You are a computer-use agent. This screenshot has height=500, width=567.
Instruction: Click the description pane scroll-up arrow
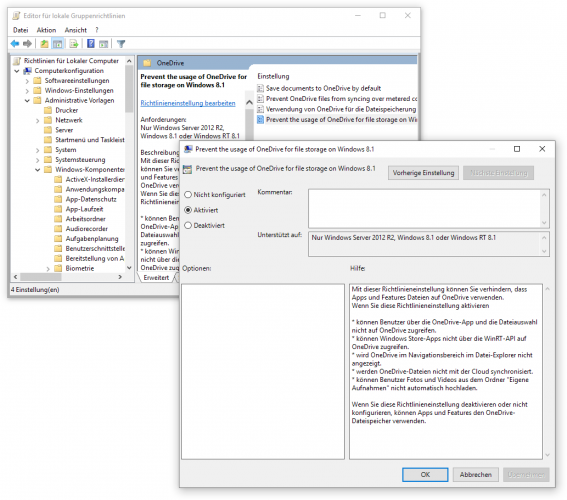249,103
